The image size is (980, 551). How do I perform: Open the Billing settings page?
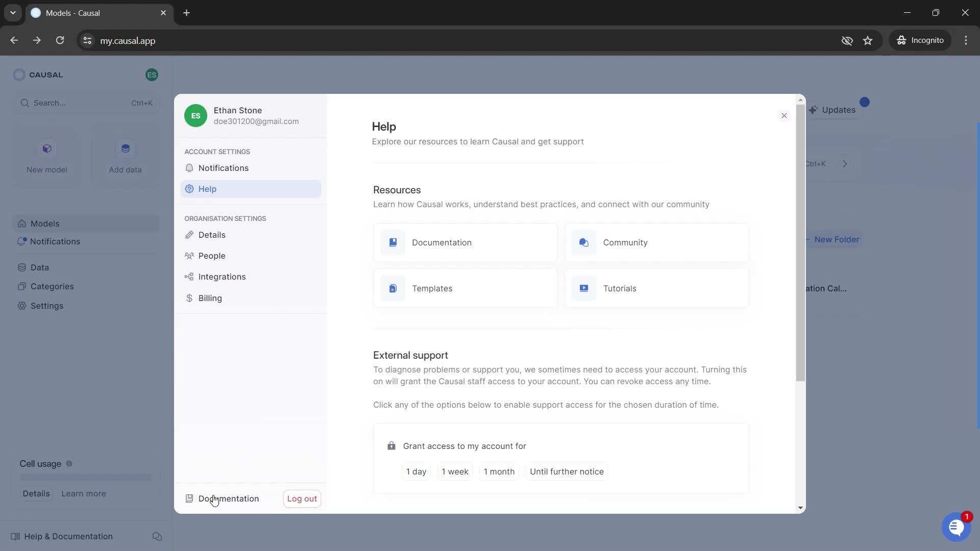(210, 297)
